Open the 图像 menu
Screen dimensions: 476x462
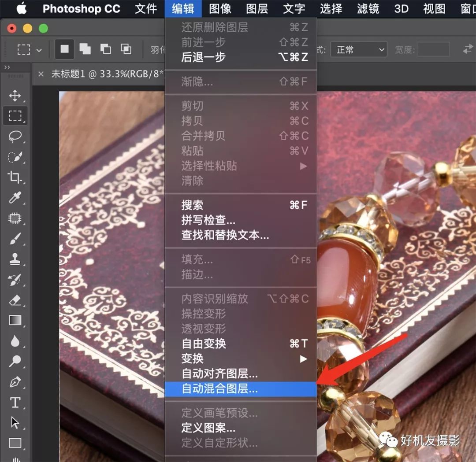220,8
